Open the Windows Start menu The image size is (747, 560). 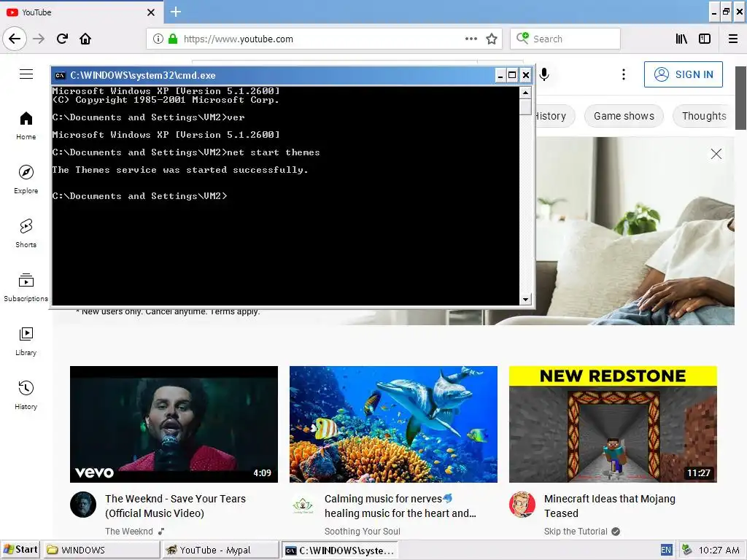click(x=20, y=550)
